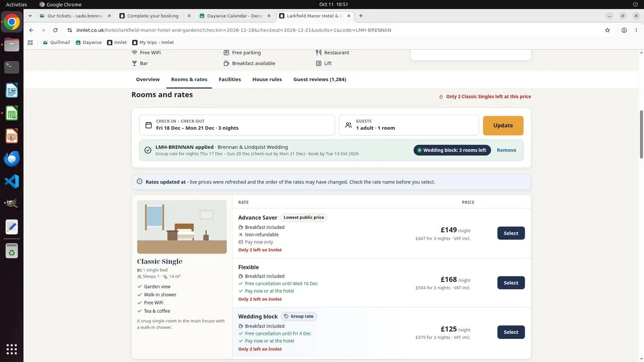Open the Activities overview
This screenshot has height=362, width=644.
click(x=17, y=5)
